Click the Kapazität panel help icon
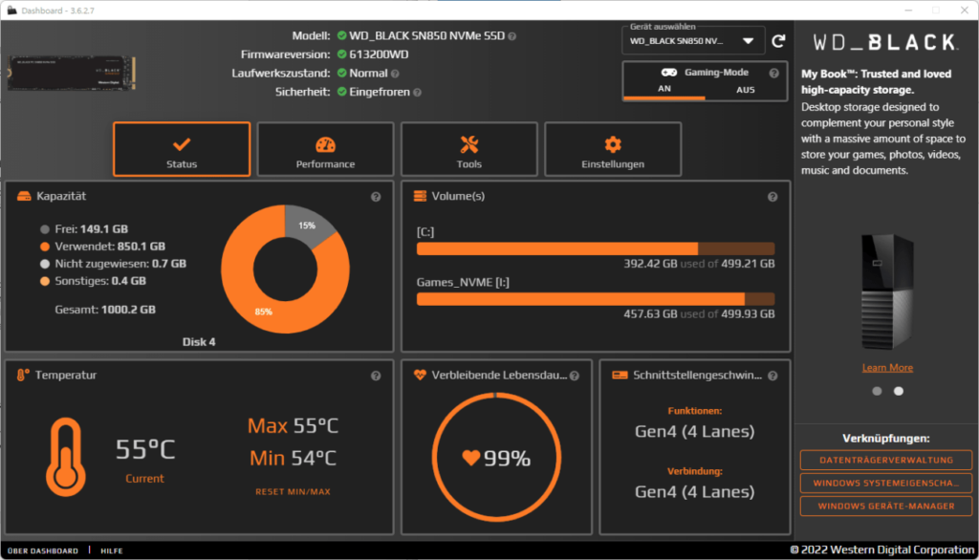Screen dimensions: 979x560 tap(376, 197)
